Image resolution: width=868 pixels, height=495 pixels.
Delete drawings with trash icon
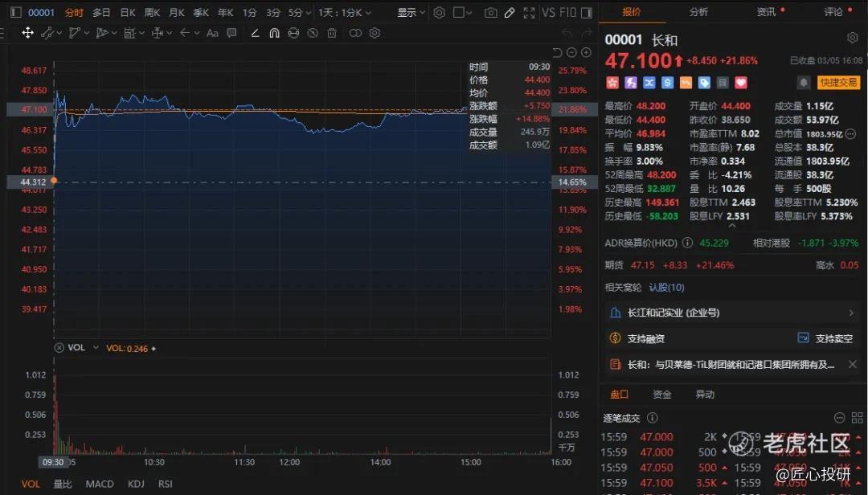tap(332, 33)
